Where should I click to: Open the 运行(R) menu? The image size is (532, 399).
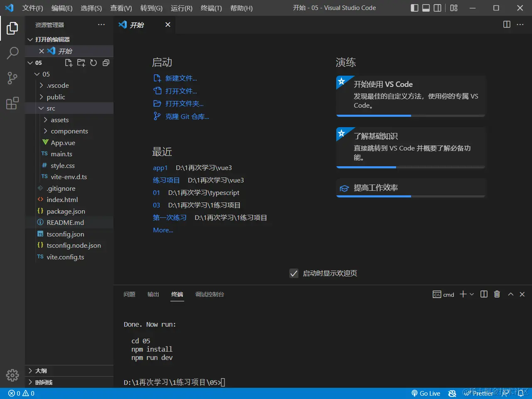(182, 8)
